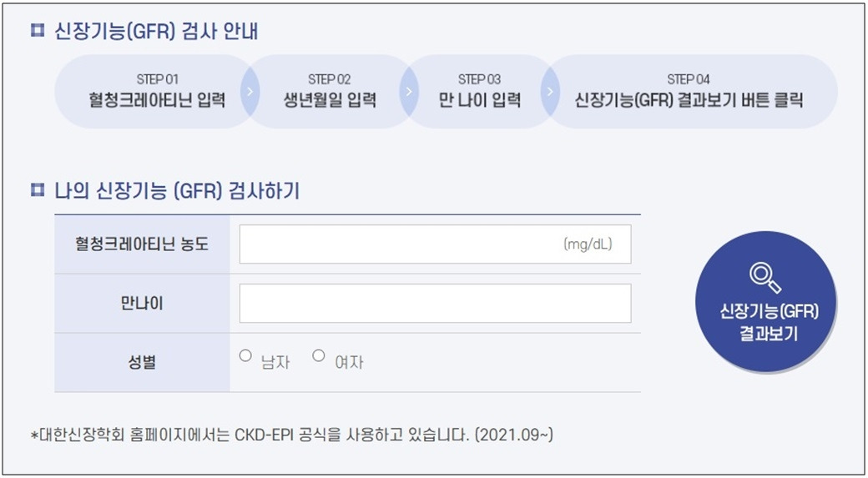This screenshot has width=868, height=478.
Task: Click the arrow between STEP 02 and STEP 03
Action: [x=408, y=91]
